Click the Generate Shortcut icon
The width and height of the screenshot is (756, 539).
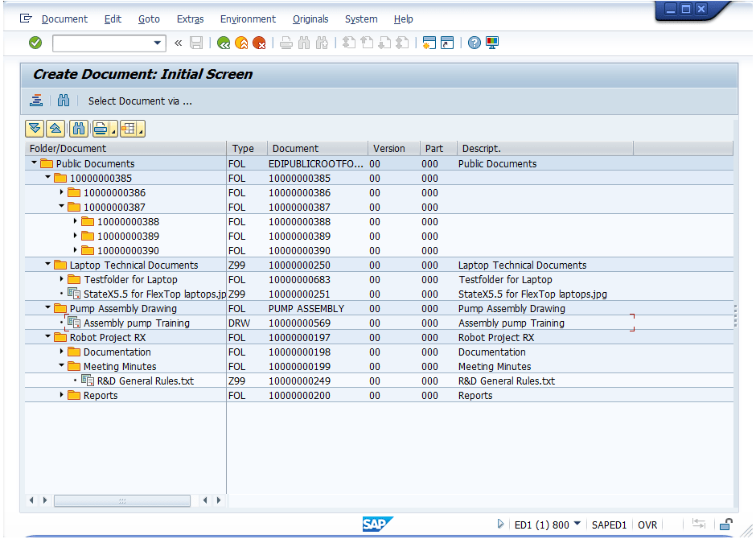[x=447, y=43]
